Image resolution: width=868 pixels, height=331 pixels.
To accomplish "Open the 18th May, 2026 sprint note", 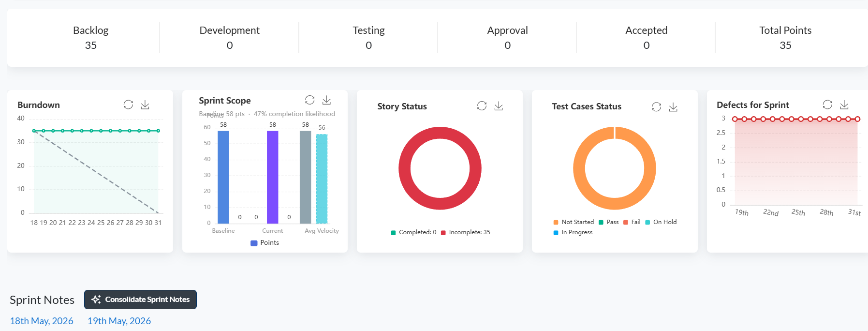I will pos(42,321).
